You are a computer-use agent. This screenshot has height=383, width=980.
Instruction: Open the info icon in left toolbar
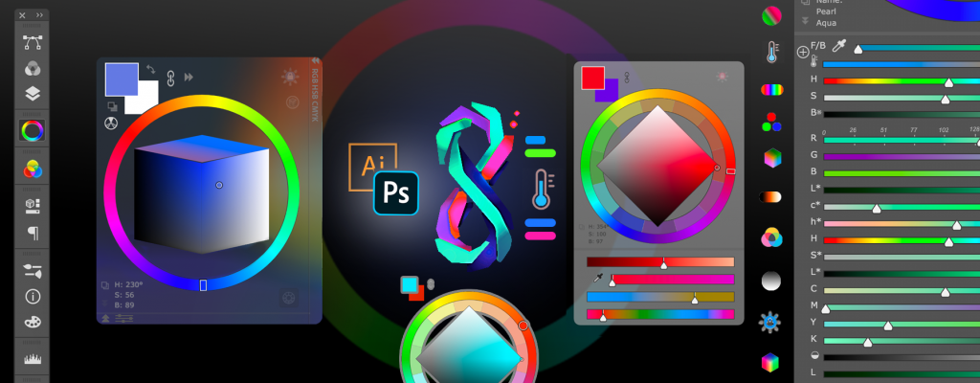(x=33, y=297)
